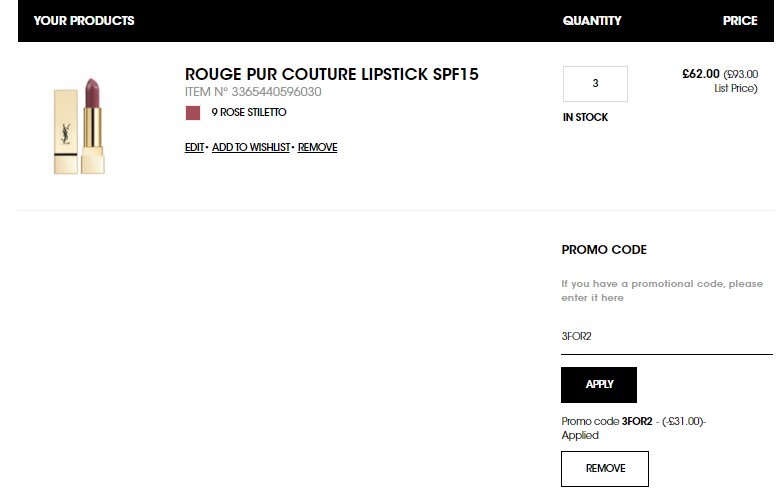Click the In Stock status label

click(585, 118)
